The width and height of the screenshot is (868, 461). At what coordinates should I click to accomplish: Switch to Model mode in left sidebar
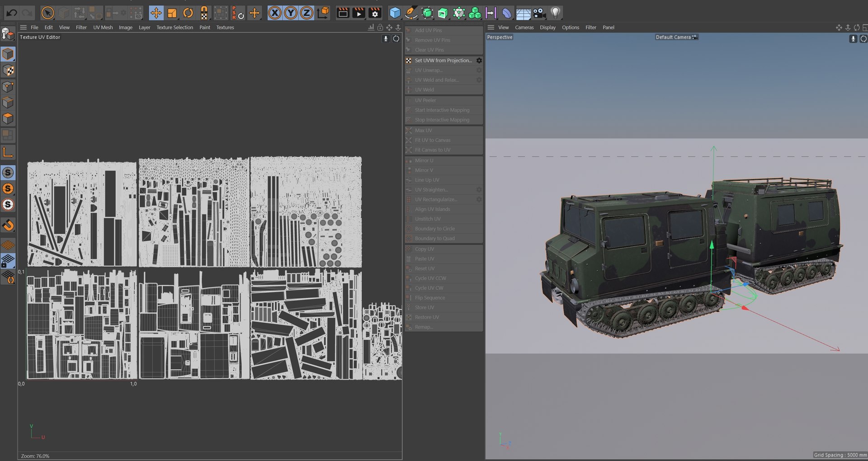[x=8, y=54]
